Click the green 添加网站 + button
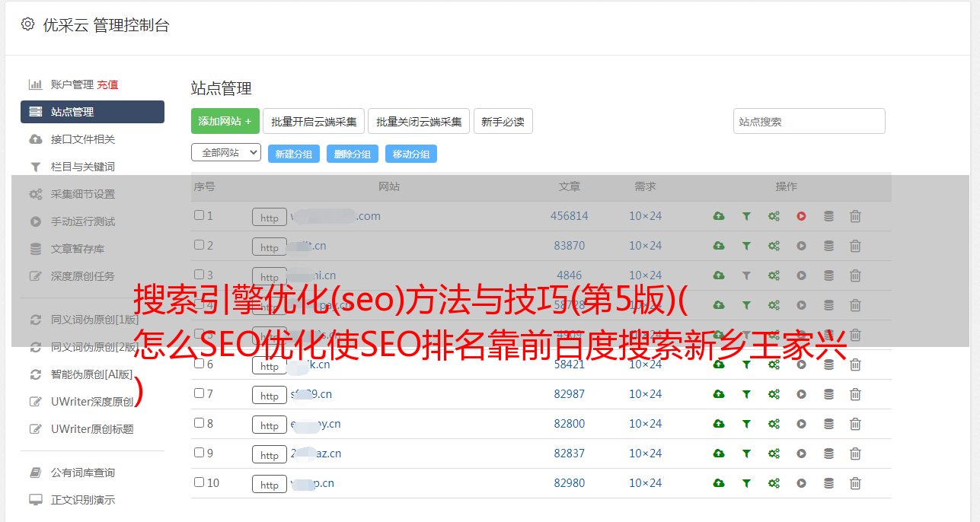 (x=225, y=121)
